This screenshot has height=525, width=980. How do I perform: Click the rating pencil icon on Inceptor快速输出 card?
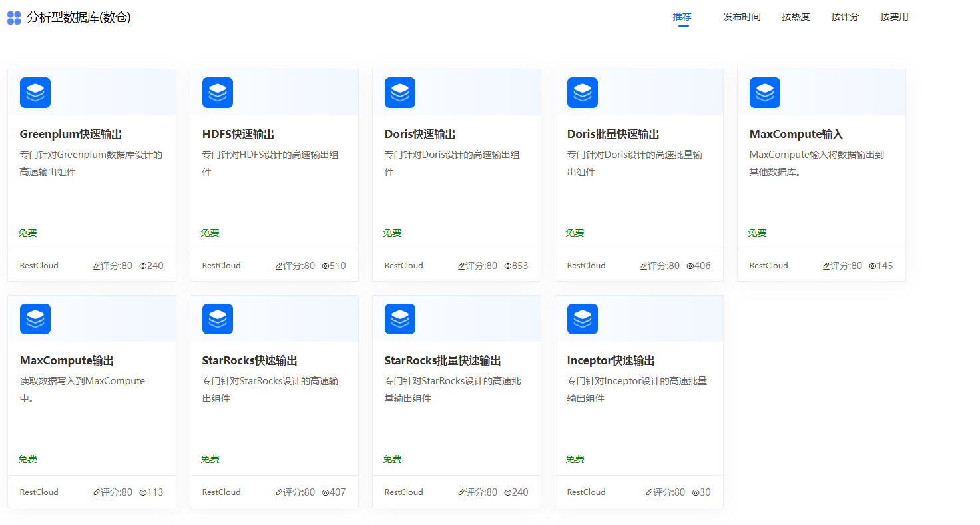coord(649,492)
